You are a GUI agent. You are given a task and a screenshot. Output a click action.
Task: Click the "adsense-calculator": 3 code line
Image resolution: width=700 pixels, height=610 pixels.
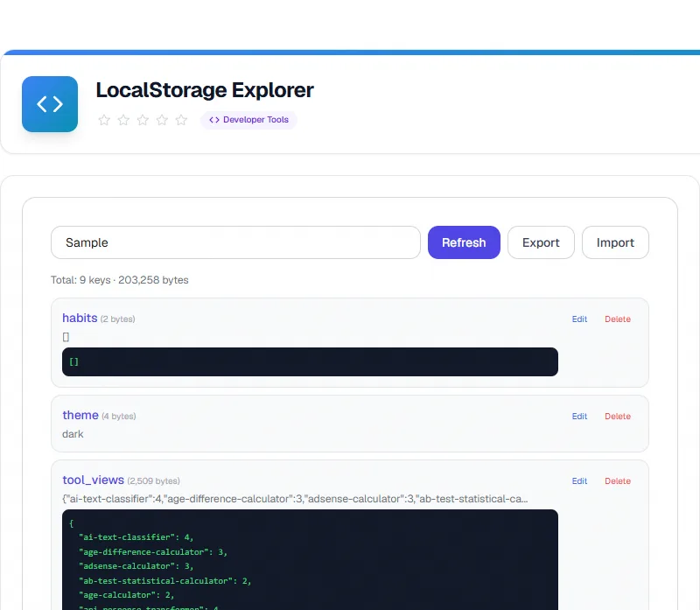point(136,566)
